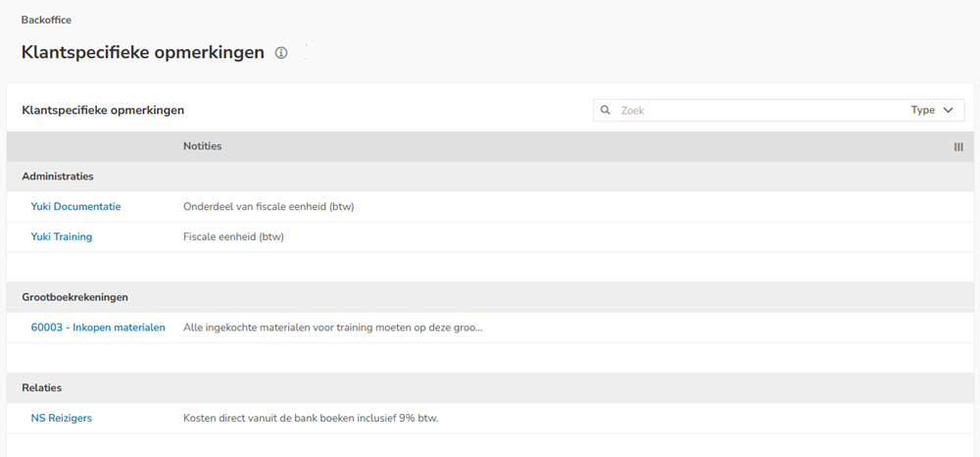The width and height of the screenshot is (980, 457).
Task: Collapse the Relaties group header
Action: 42,388
